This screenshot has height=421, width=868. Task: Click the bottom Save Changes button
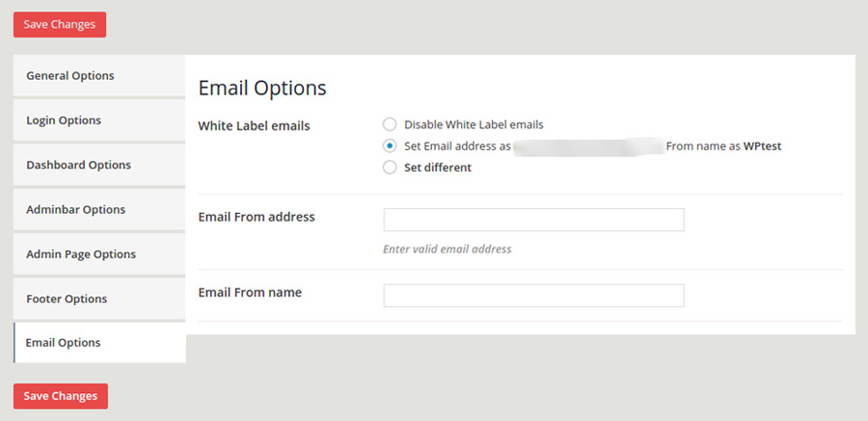pos(61,396)
